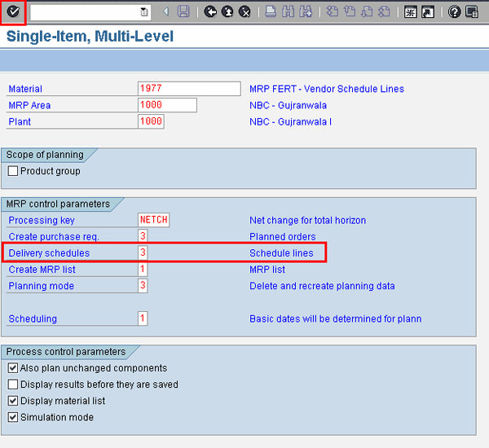Tick the Product group checkbox
The image size is (489, 448).
click(x=13, y=171)
